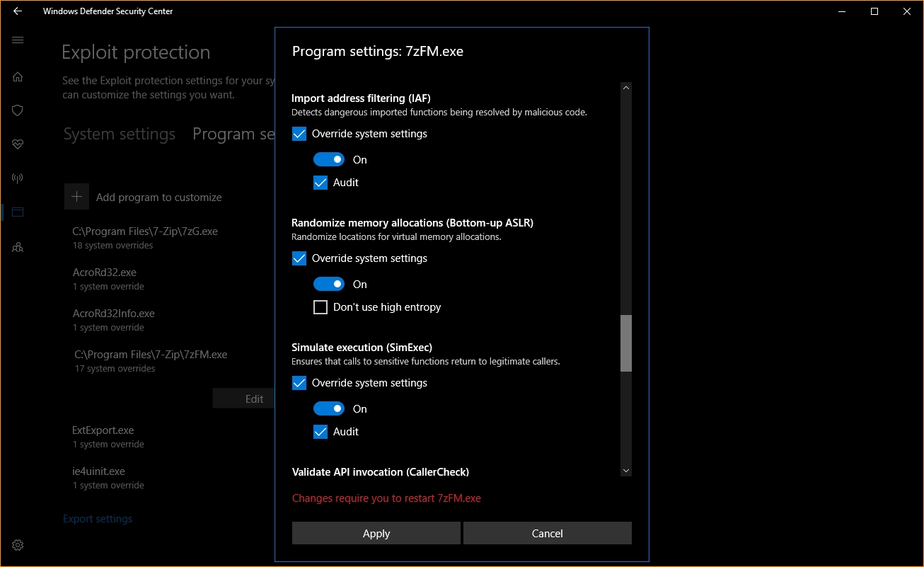Select App & browser control sidebar icon
This screenshot has width=924, height=567.
click(18, 212)
